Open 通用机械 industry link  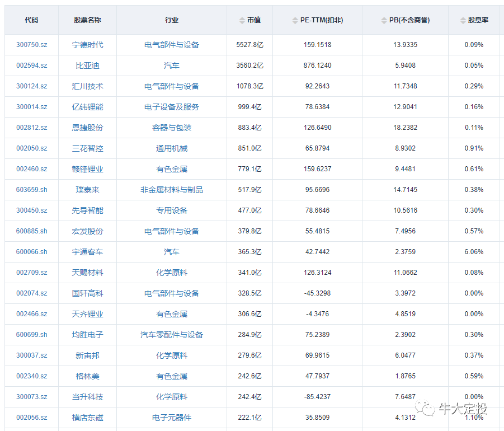pyautogui.click(x=172, y=148)
